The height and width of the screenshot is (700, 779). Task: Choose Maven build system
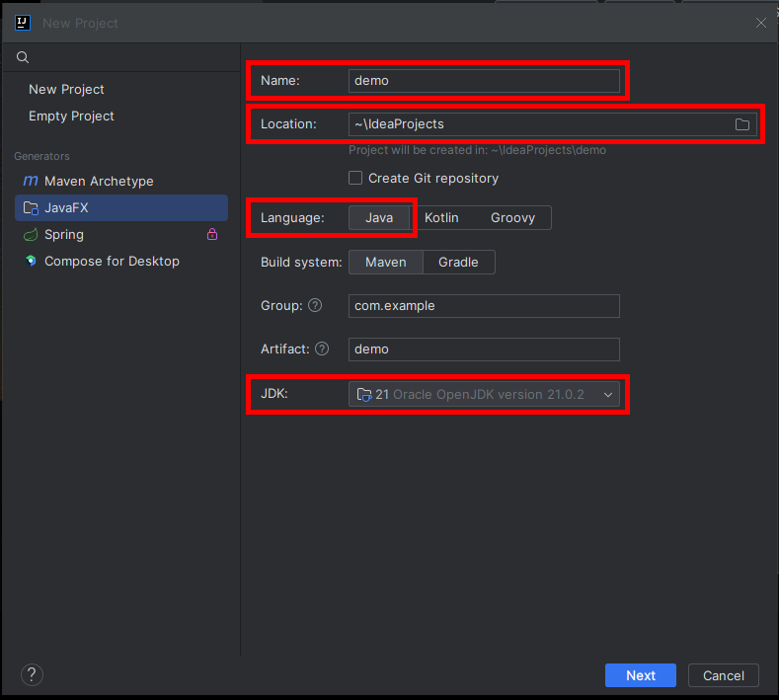coord(385,262)
